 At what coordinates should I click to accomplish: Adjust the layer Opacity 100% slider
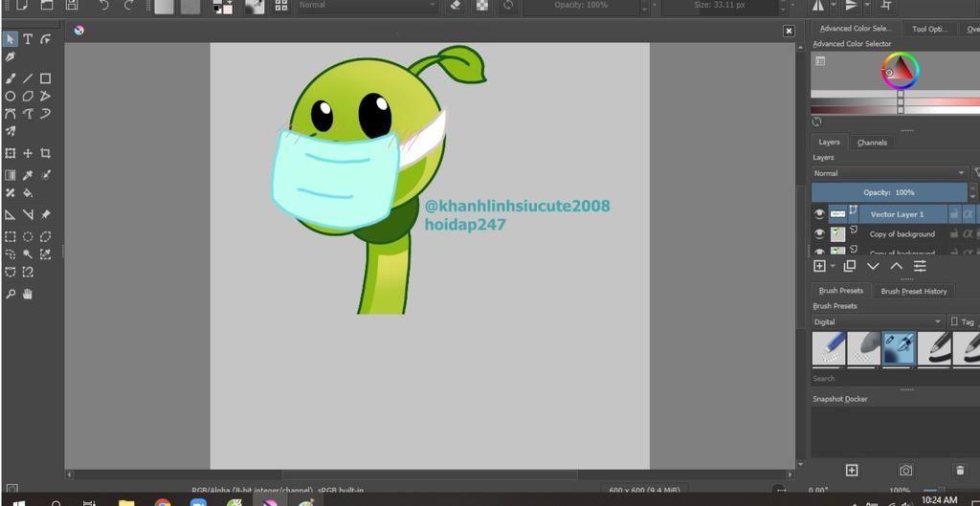pos(889,192)
